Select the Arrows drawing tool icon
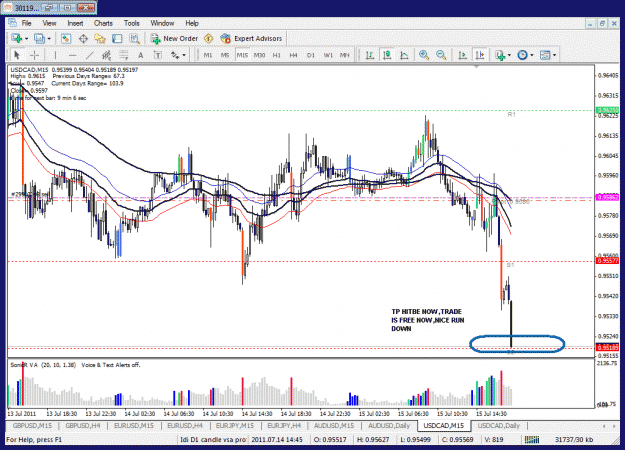The image size is (625, 450). tap(175, 55)
